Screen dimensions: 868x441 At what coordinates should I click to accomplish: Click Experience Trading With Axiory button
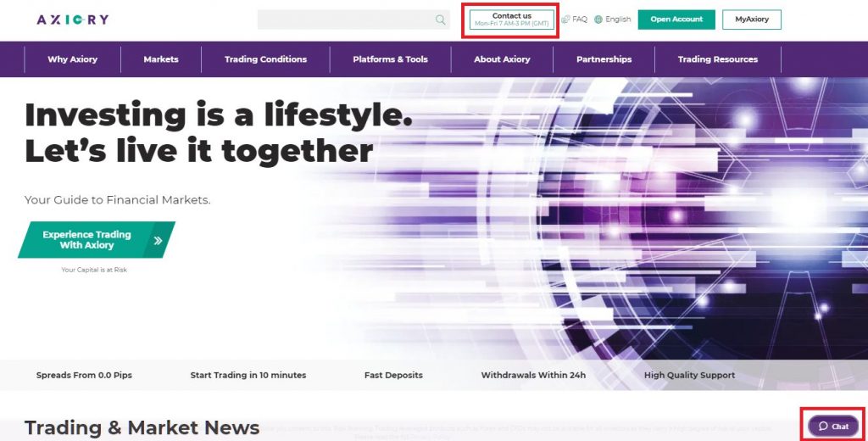coord(97,240)
